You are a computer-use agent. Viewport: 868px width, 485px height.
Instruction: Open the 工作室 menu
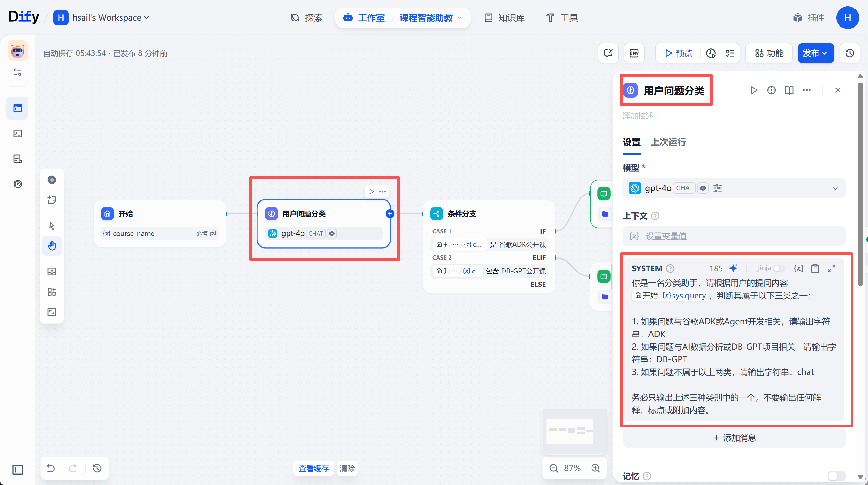364,17
